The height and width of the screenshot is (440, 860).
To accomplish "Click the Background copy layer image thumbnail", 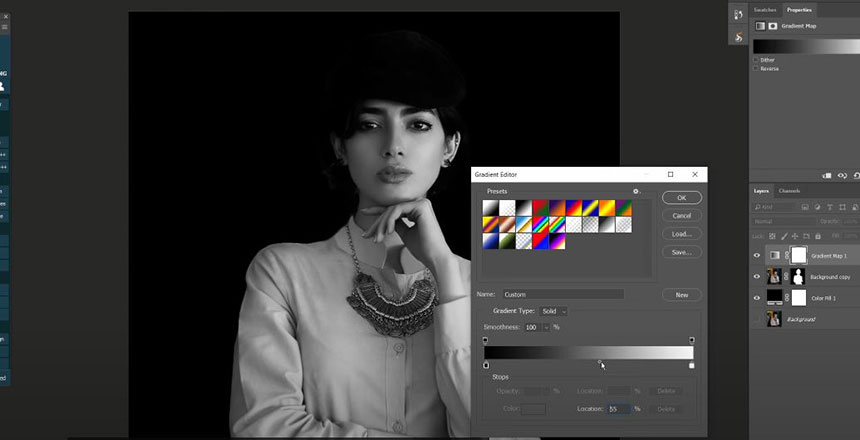I will coord(774,277).
